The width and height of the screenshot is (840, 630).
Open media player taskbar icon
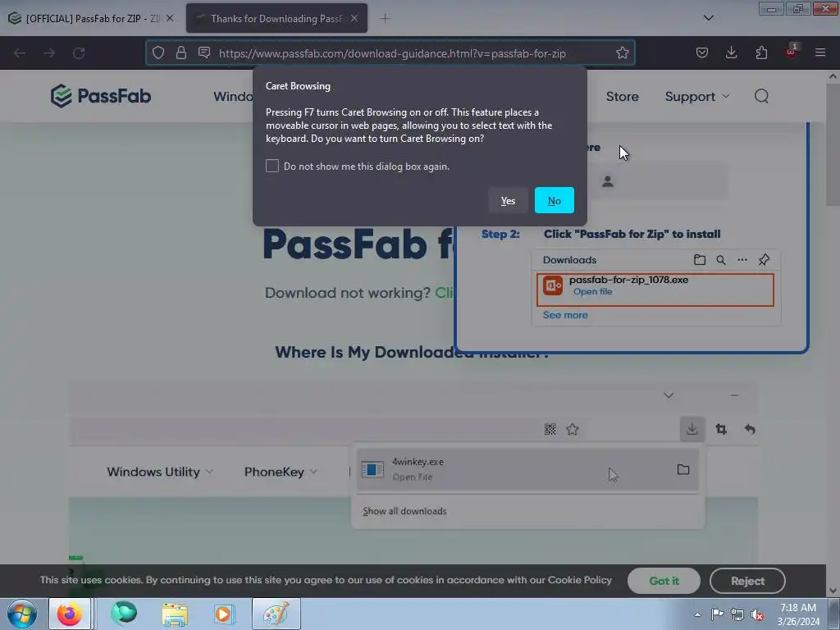pyautogui.click(x=224, y=614)
